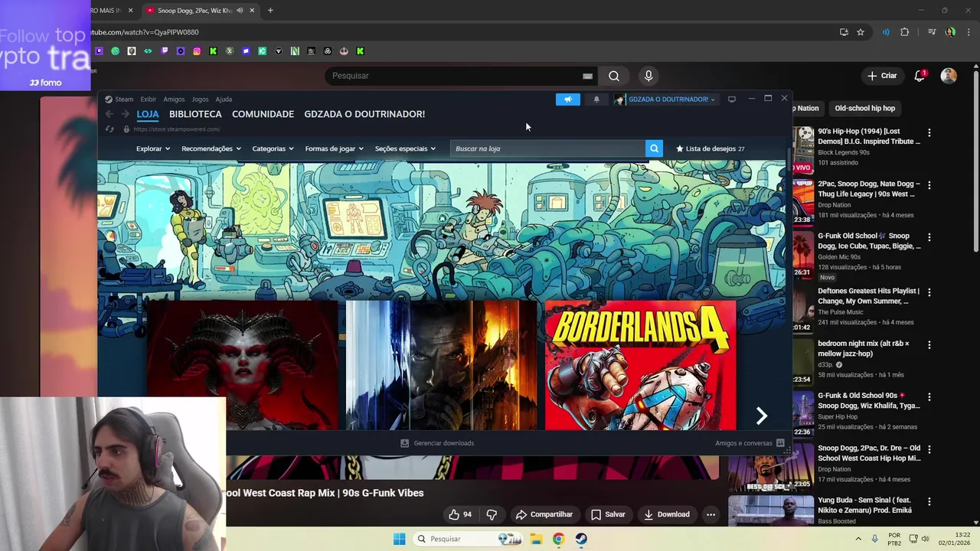980x551 pixels.
Task: Open File Explorer from the taskbar
Action: coord(536,539)
